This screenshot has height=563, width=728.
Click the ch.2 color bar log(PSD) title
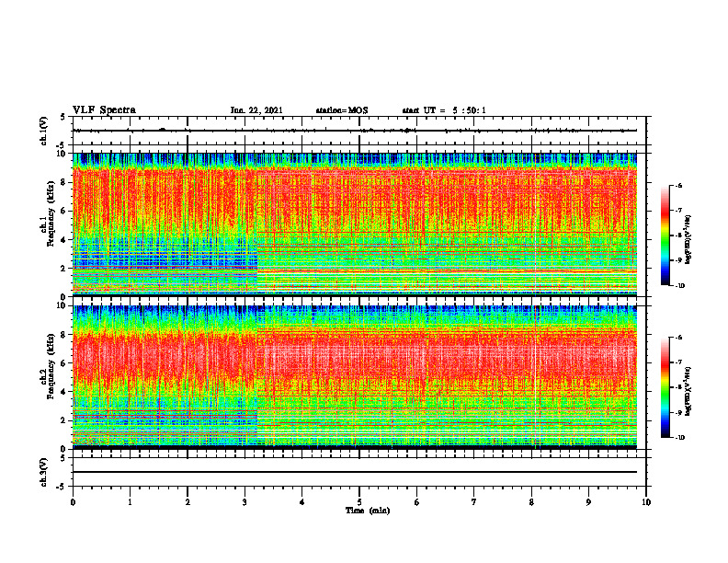[x=688, y=392]
